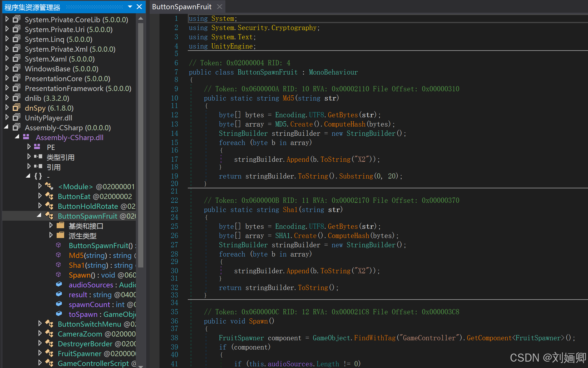Open the assembly explorer panel dropdown arrow
This screenshot has height=368, width=588.
[130, 7]
